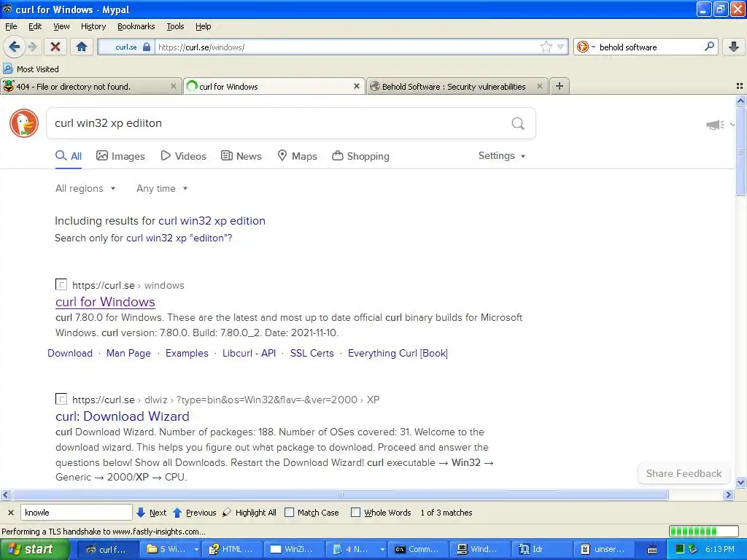Open a new tab with plus button

point(560,86)
